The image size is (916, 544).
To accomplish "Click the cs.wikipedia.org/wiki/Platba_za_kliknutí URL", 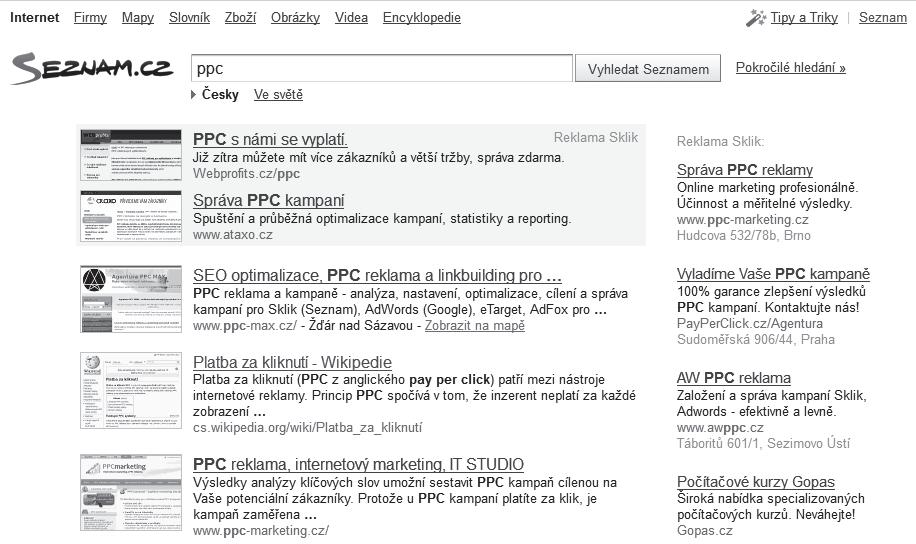I will click(307, 428).
